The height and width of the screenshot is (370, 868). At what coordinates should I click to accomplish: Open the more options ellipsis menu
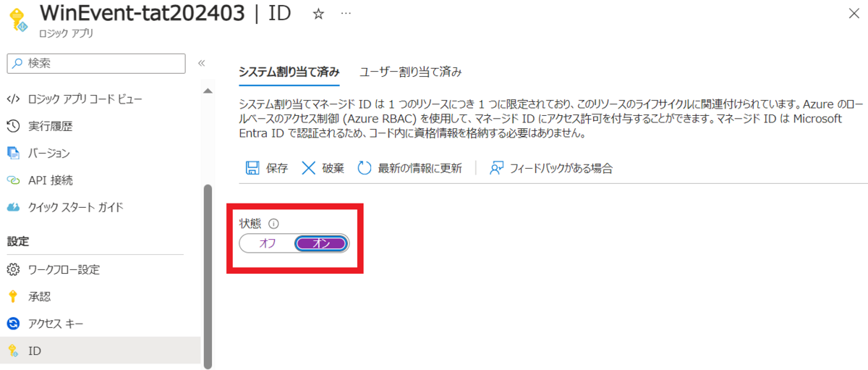(346, 14)
